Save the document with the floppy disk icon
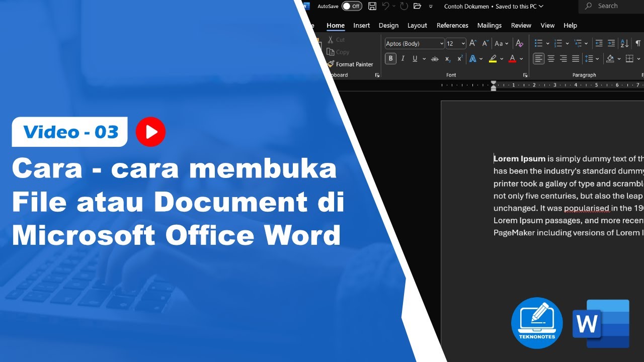 pyautogui.click(x=372, y=6)
